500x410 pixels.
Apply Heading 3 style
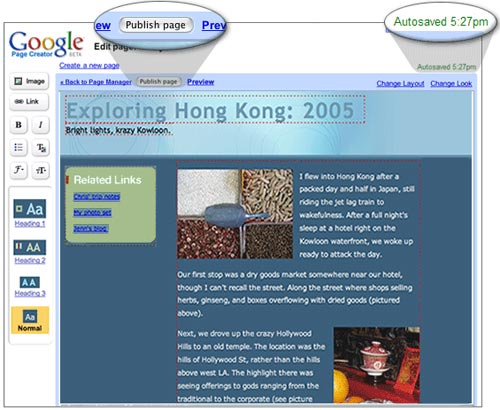[30, 287]
